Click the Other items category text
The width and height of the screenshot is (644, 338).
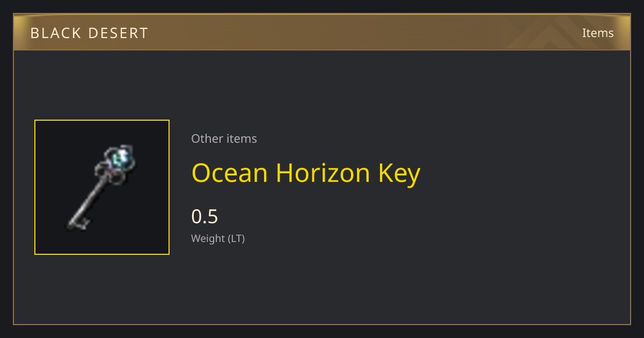pos(224,138)
